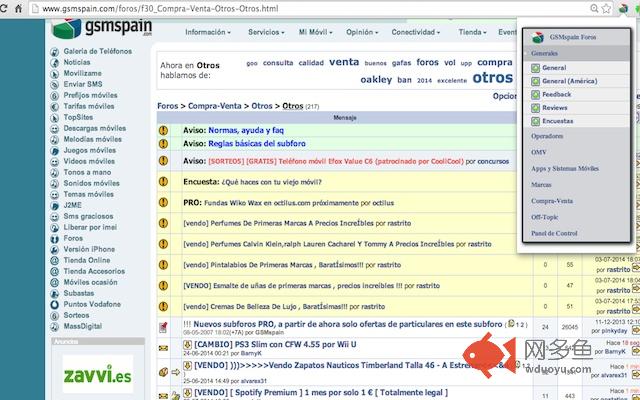The image size is (640, 400).
Task: Open the Conectividad dropdown menu
Action: (416, 32)
